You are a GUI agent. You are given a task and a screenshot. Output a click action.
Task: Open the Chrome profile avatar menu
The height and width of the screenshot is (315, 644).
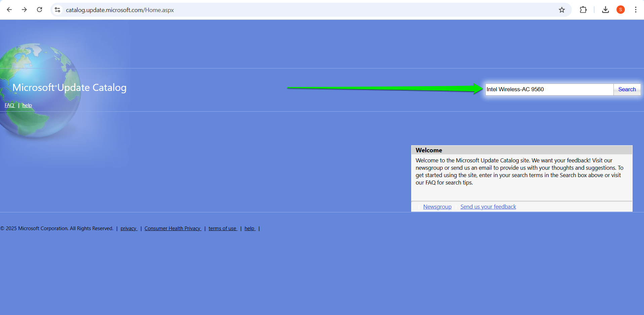(x=620, y=10)
